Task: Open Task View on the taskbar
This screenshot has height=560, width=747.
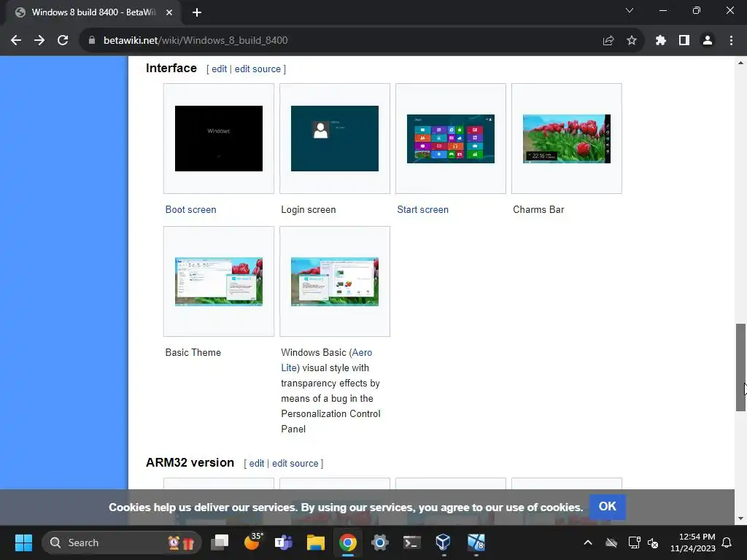Action: click(220, 542)
